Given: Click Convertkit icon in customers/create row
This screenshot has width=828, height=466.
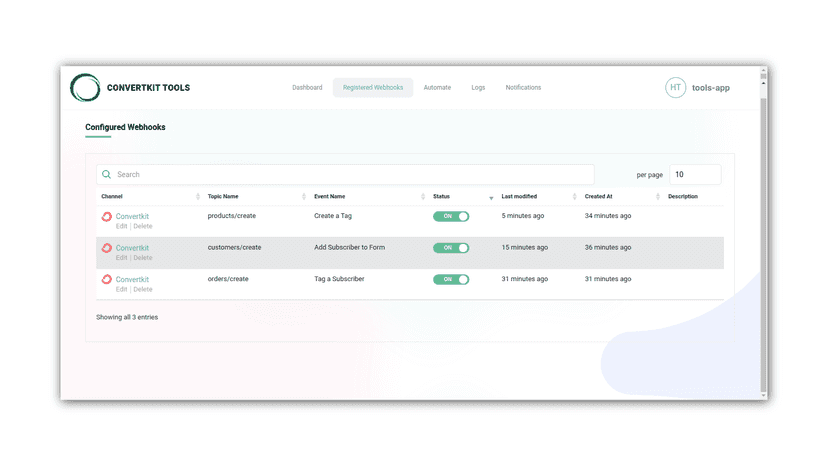Looking at the screenshot, I should coord(107,248).
